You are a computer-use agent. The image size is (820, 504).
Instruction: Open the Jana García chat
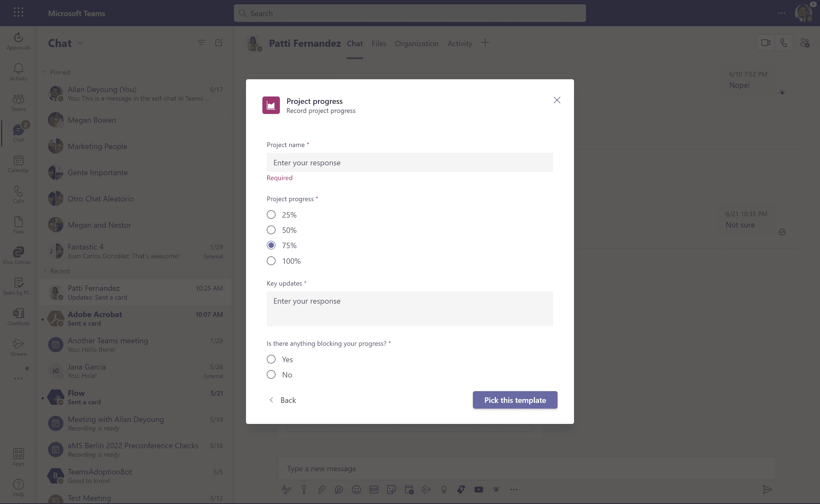pyautogui.click(x=135, y=371)
